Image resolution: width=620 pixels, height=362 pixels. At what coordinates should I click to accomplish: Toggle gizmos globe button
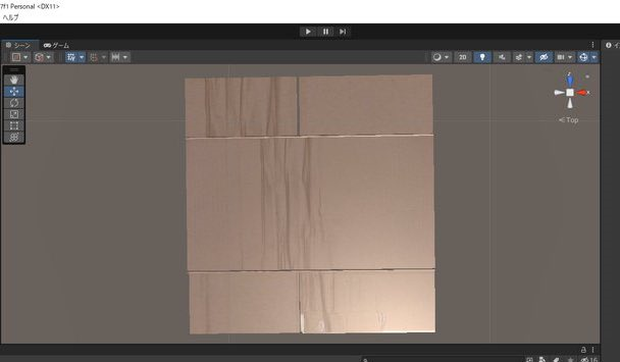[584, 57]
